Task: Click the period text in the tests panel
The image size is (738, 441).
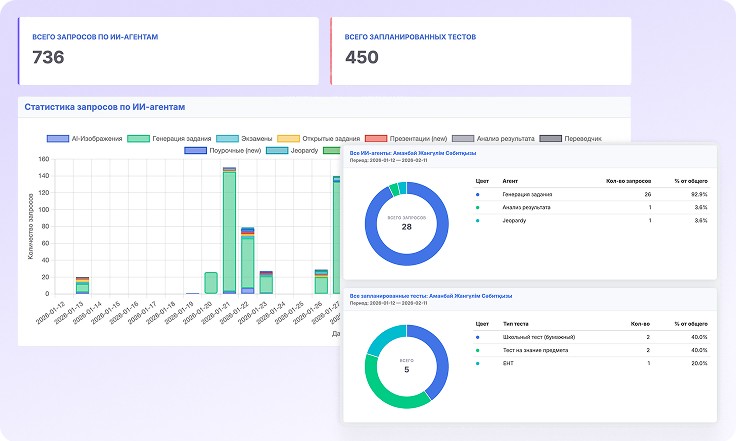Action: coord(388,304)
